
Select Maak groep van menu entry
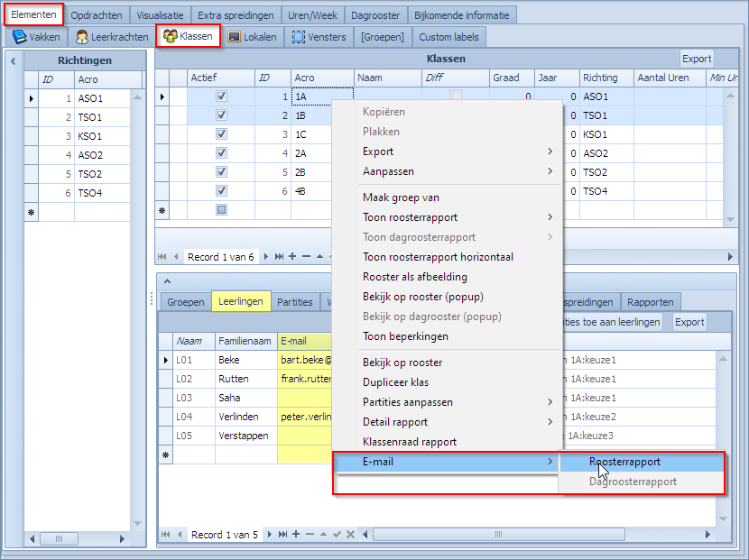(448, 197)
